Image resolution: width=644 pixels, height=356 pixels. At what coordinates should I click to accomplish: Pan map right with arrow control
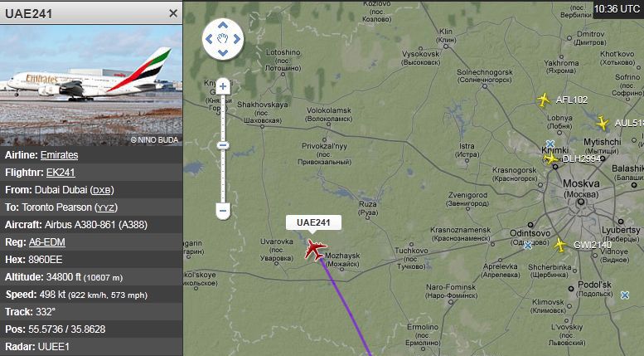tap(236, 39)
